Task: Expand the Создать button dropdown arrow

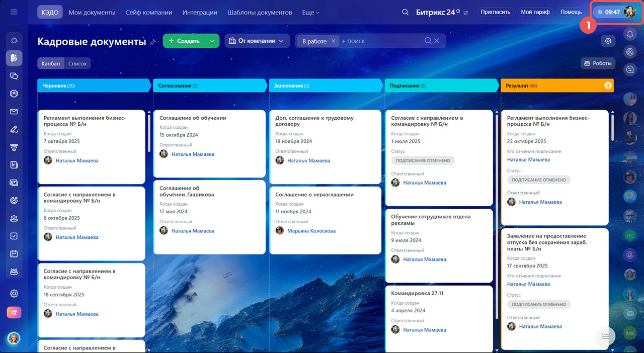Action: 212,41
